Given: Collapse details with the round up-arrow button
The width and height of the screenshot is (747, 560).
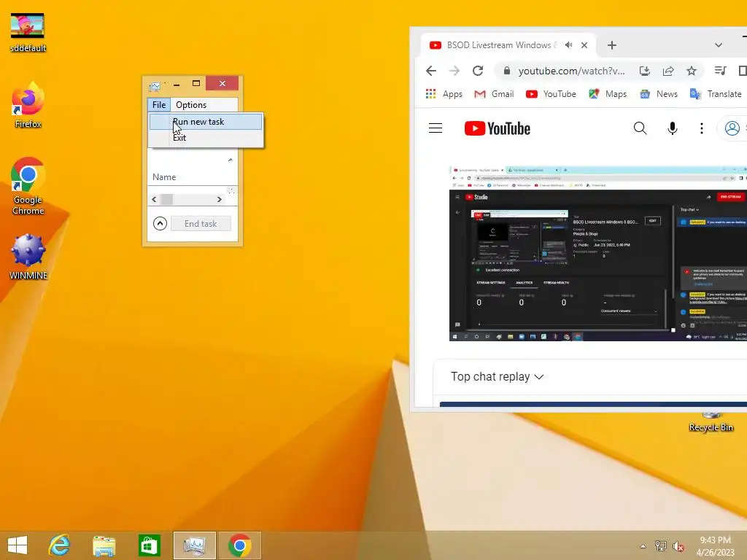Looking at the screenshot, I should click(160, 223).
